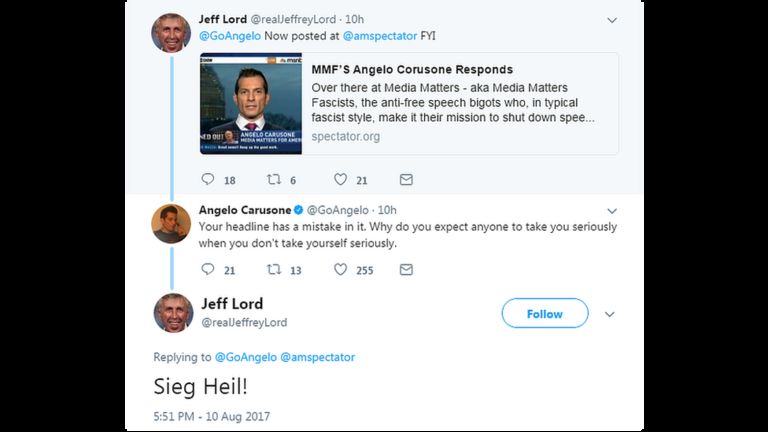The width and height of the screenshot is (768, 432).
Task: Open @amspectator link in Replying to line
Action: point(317,357)
